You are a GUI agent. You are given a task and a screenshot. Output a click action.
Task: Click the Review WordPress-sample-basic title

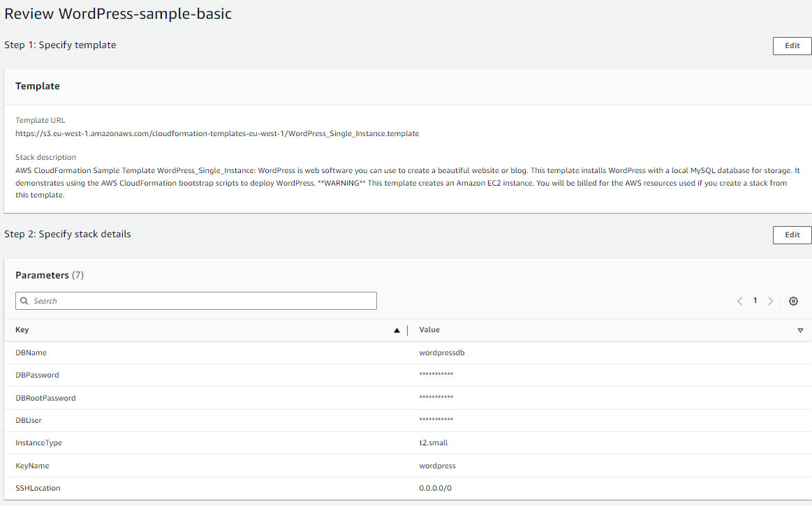click(x=118, y=13)
